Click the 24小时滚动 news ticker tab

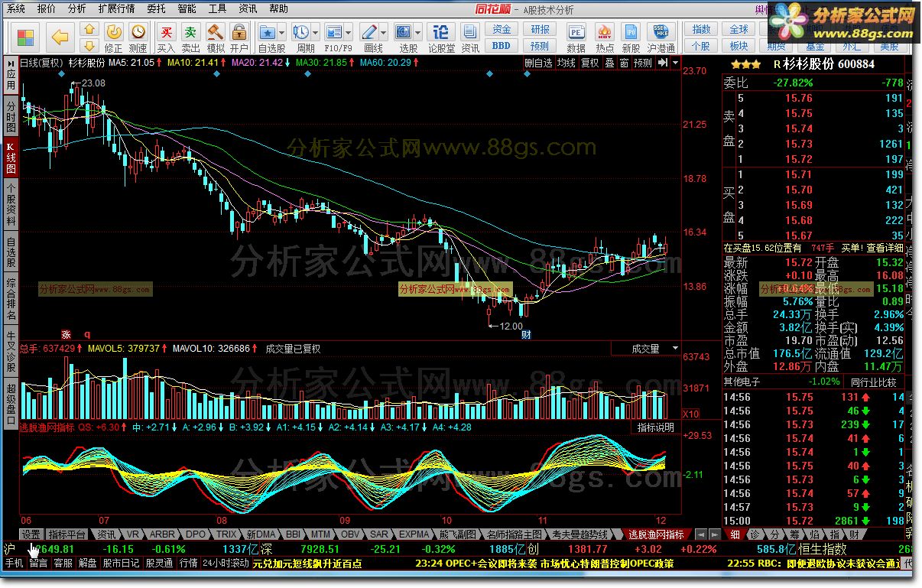226,564
